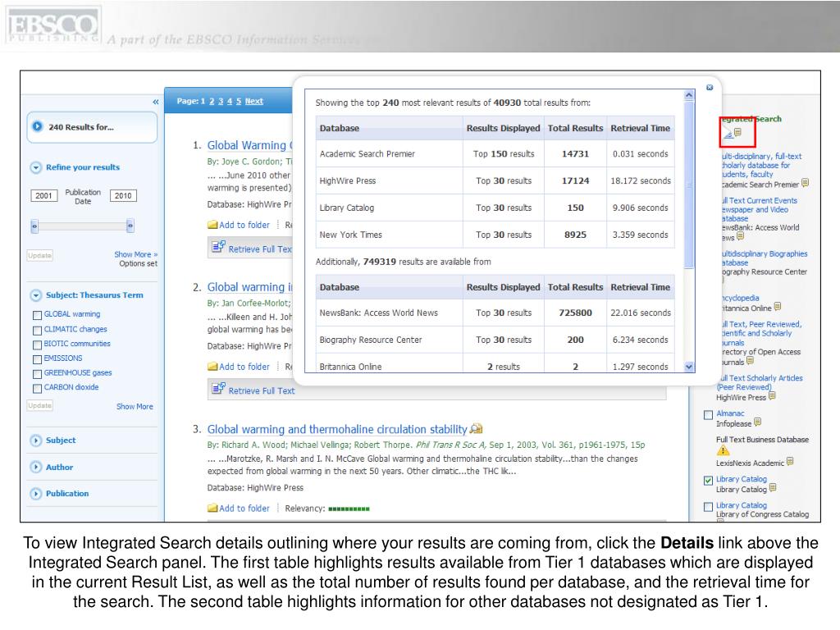Screen dimensions: 840x630
Task: Go to results page 3
Action: click(220, 101)
